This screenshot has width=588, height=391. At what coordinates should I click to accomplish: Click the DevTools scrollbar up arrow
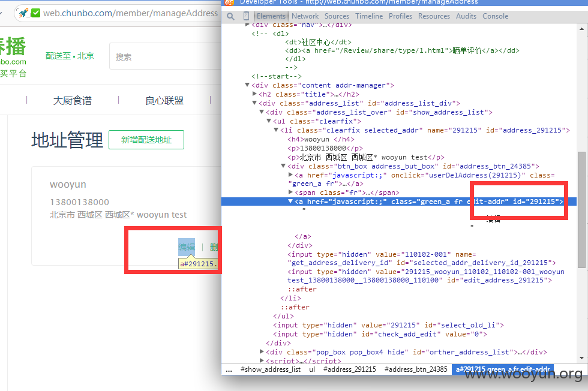(x=581, y=29)
